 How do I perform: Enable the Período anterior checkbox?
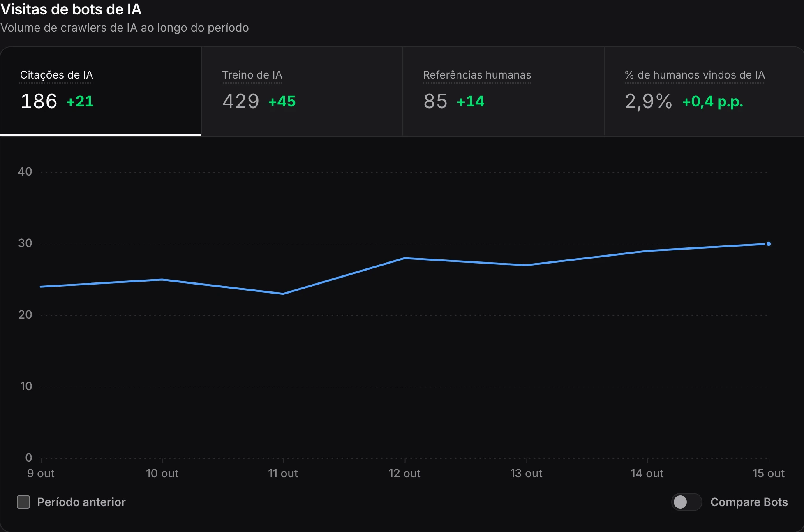[23, 502]
